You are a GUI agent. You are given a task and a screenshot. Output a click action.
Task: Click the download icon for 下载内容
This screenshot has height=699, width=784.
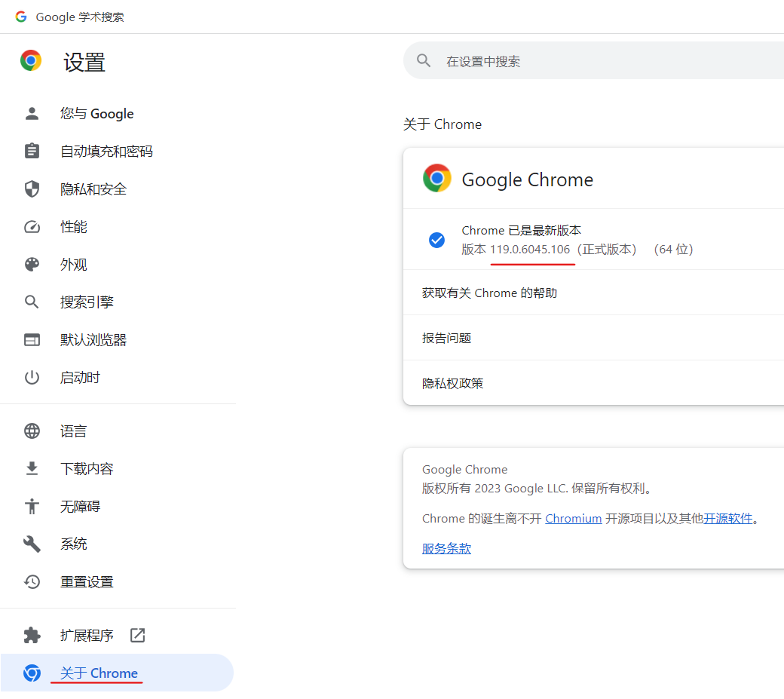click(x=32, y=468)
